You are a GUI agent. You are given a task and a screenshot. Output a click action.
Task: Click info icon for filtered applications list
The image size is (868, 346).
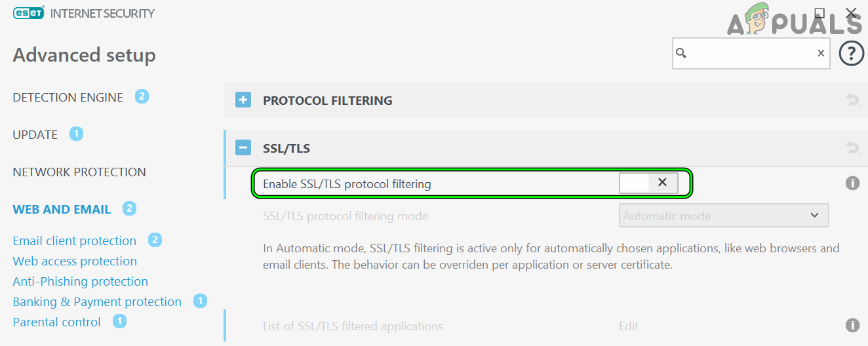tap(852, 325)
